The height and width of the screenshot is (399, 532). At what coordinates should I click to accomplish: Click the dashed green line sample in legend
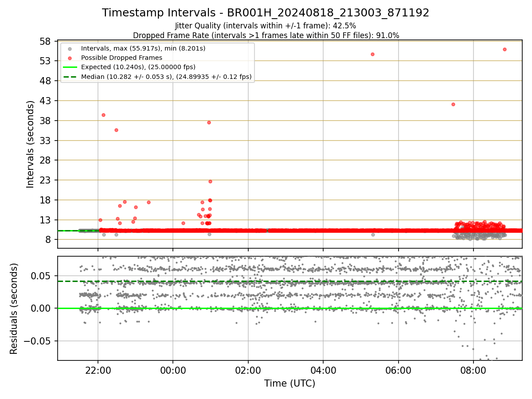70,77
